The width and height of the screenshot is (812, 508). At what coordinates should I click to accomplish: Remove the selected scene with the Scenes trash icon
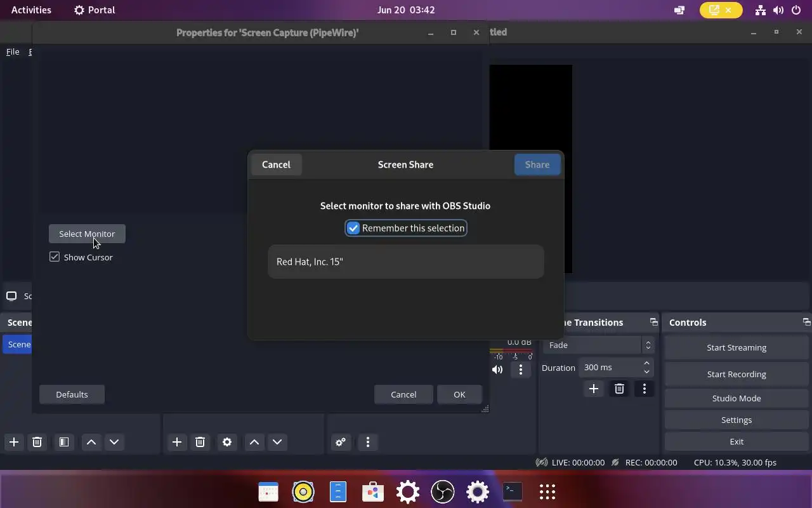tap(37, 442)
